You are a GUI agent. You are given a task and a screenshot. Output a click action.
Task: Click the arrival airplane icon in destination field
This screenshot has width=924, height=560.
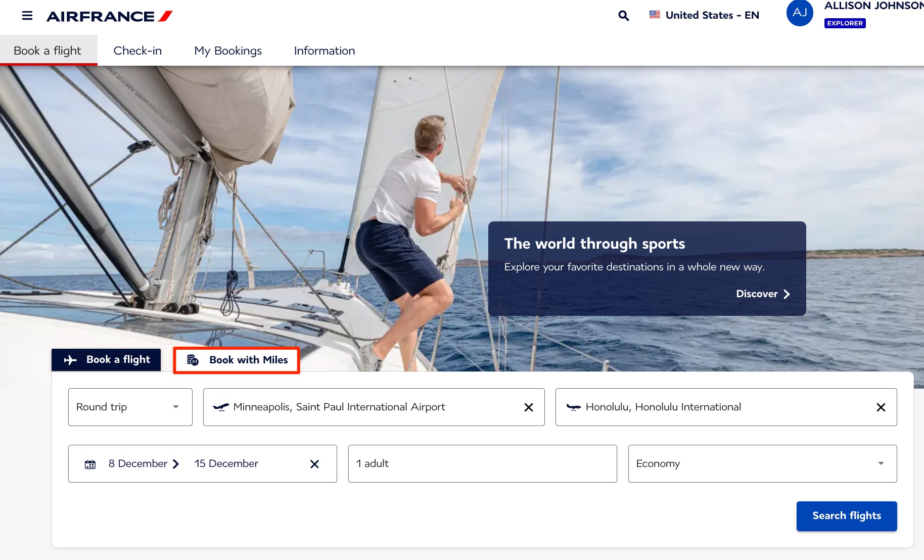(574, 407)
